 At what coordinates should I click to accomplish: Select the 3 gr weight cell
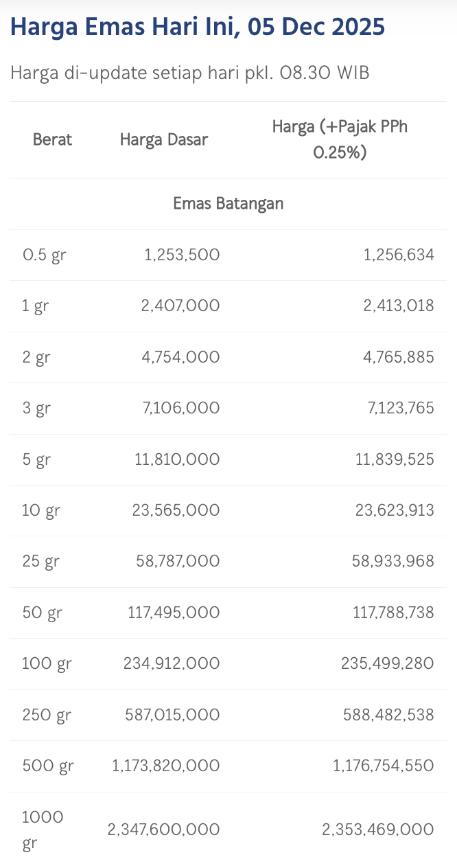(x=37, y=408)
